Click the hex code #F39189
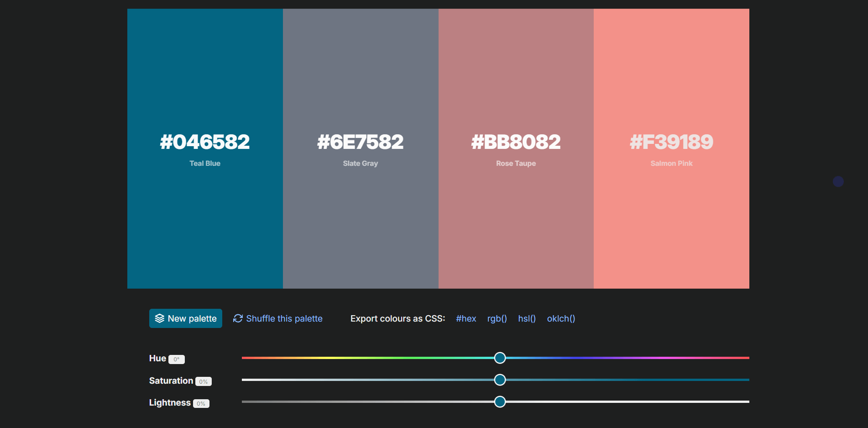 click(x=671, y=142)
